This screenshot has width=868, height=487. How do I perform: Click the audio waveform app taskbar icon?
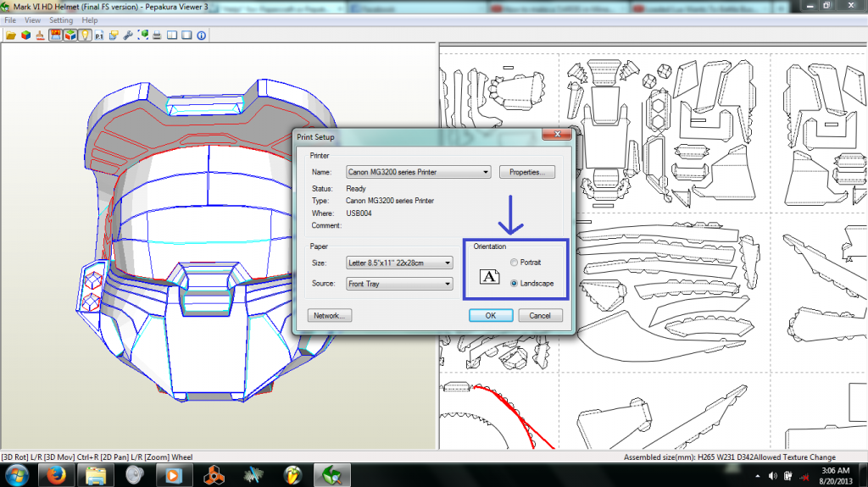coord(253,475)
